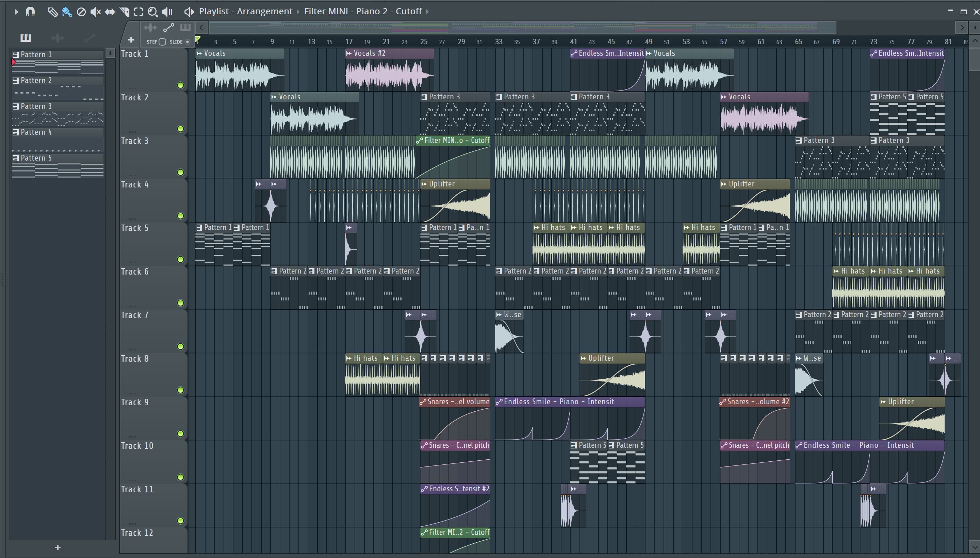Select Pattern 2 in the picker
980x558 pixels.
pyautogui.click(x=58, y=88)
